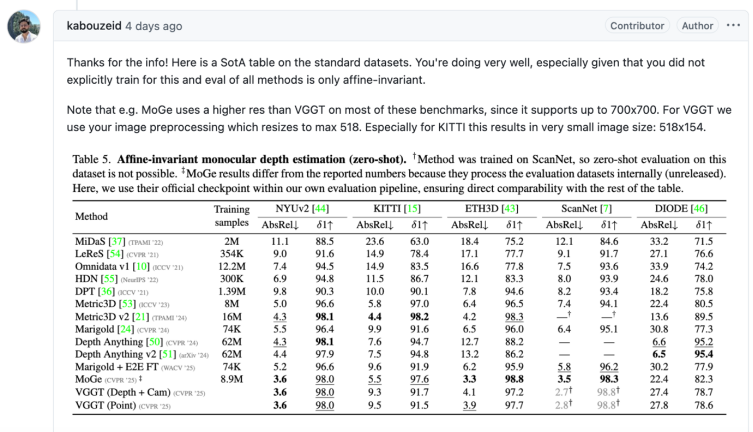
Task: Open the '4 days ago' comment permalink
Action: (154, 26)
